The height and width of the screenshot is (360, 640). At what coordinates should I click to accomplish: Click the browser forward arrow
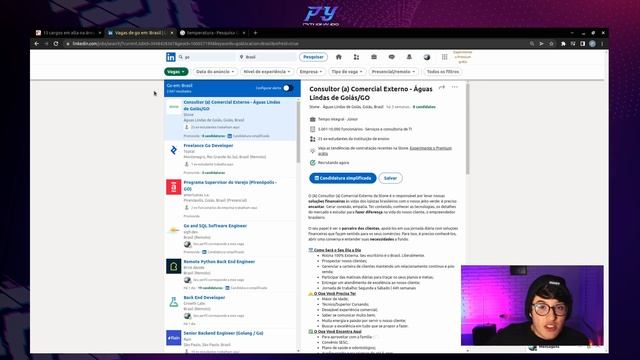(x=46, y=44)
